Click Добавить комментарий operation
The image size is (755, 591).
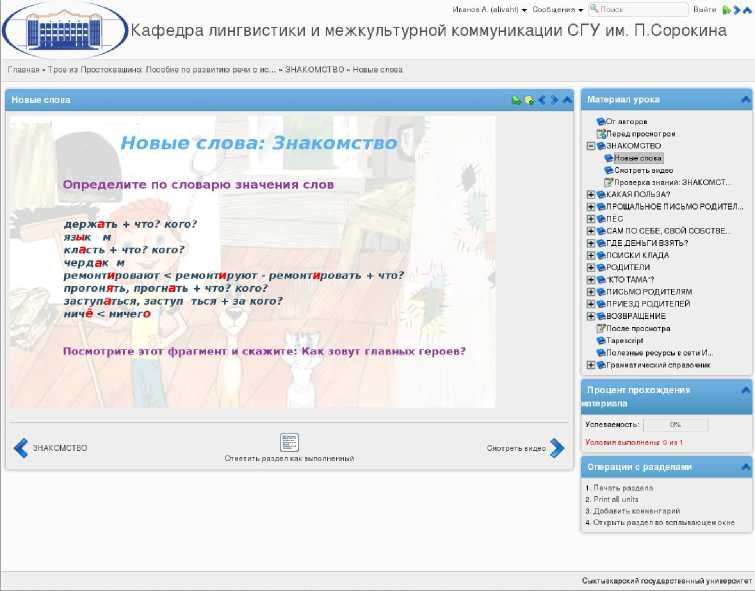[637, 511]
